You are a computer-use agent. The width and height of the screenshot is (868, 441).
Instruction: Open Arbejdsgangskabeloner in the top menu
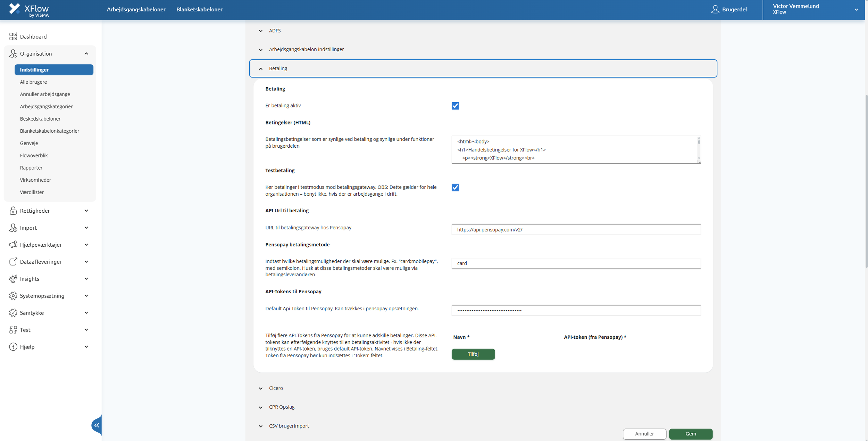point(136,9)
